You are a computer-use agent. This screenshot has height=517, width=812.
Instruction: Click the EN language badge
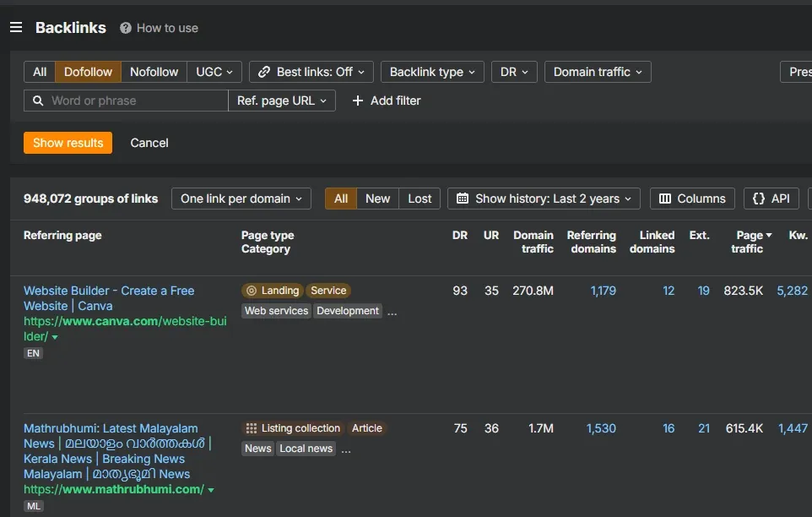click(x=33, y=353)
